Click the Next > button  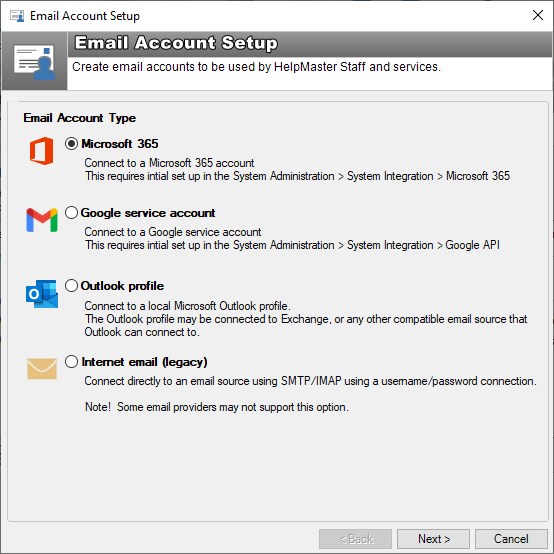tap(434, 539)
